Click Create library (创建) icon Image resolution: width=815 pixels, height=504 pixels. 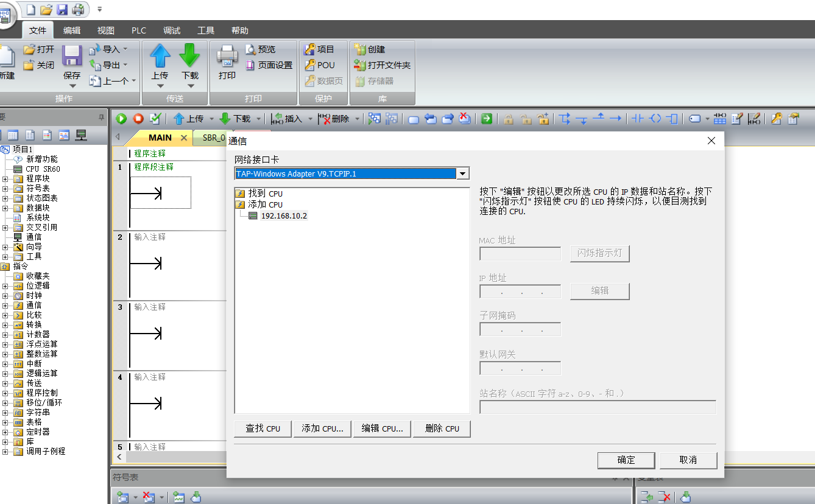pyautogui.click(x=370, y=49)
